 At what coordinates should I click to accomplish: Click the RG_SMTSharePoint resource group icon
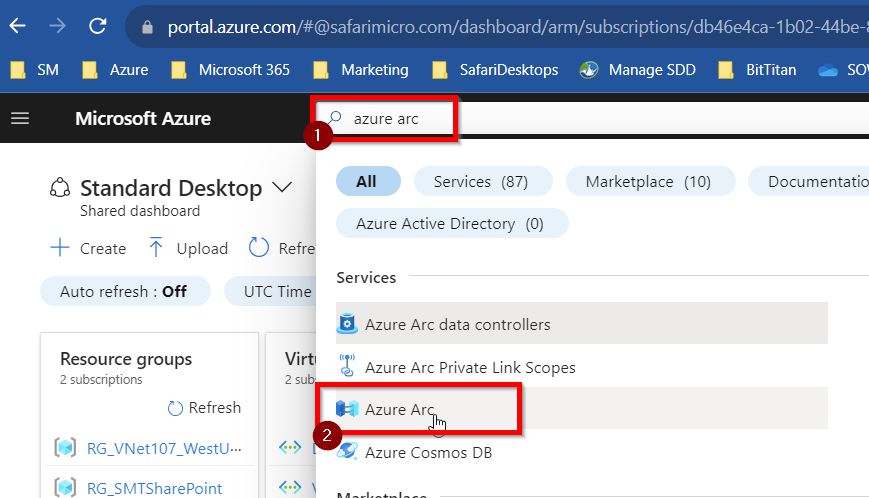pyautogui.click(x=65, y=487)
